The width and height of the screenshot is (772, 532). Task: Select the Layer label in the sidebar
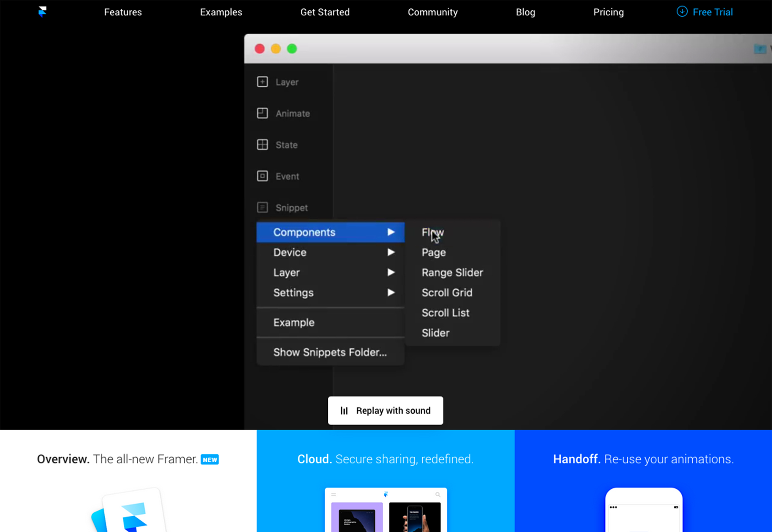[287, 82]
